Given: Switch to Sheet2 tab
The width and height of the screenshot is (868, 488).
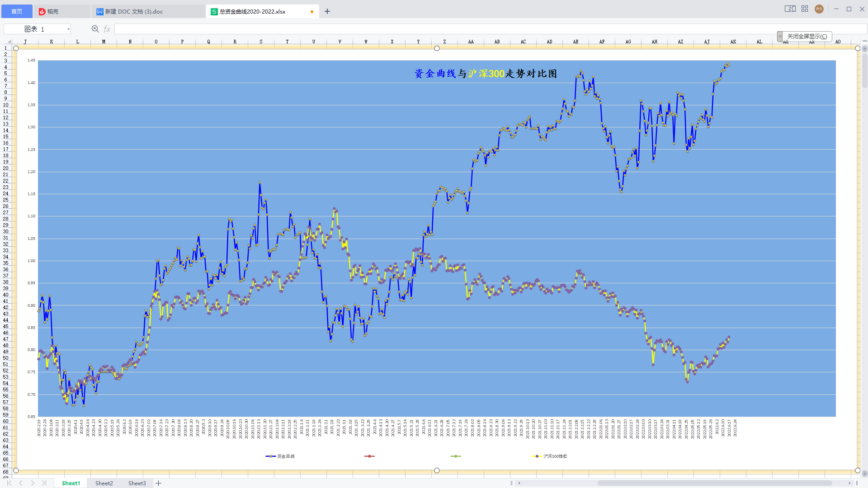Looking at the screenshot, I should (x=104, y=483).
